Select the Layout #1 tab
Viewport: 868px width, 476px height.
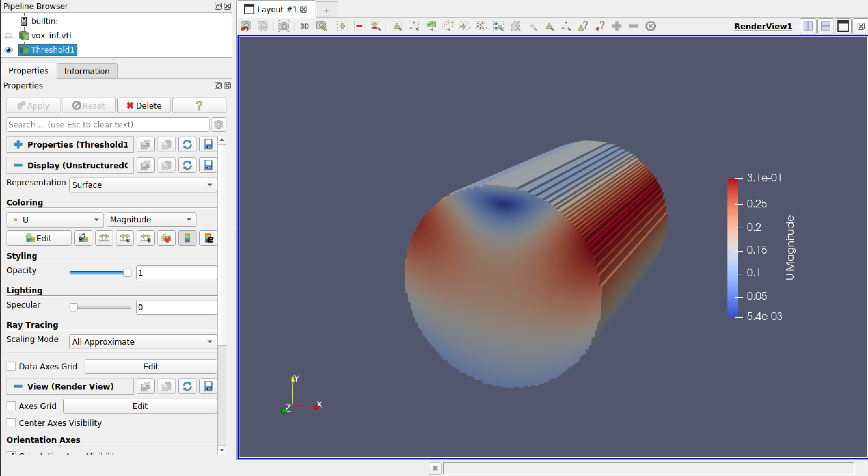pyautogui.click(x=276, y=9)
